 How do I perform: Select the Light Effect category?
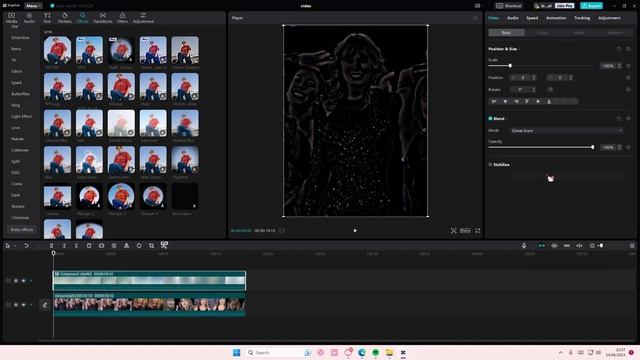tap(21, 116)
